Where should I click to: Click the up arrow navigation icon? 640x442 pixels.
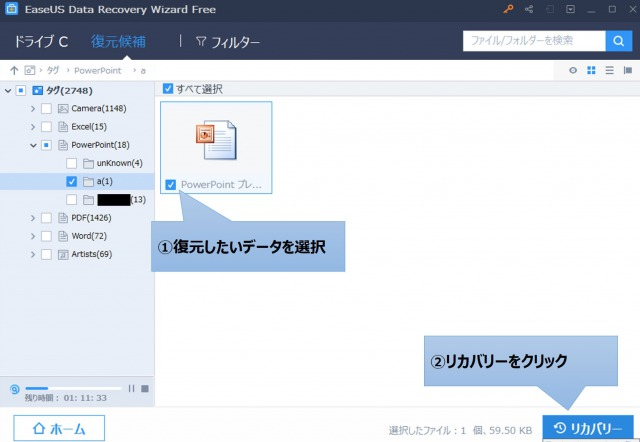pyautogui.click(x=14, y=71)
